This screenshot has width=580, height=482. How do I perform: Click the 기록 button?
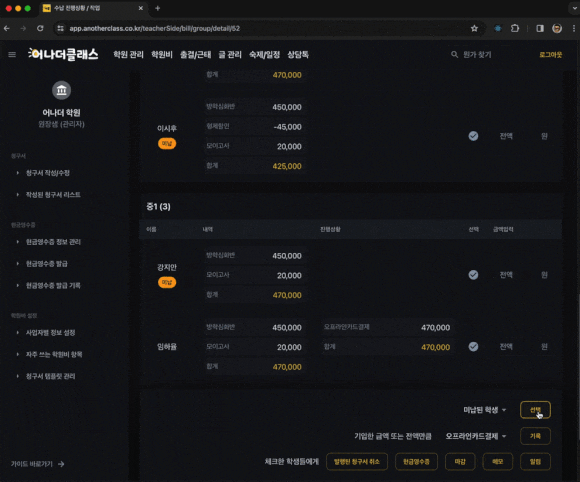[535, 436]
